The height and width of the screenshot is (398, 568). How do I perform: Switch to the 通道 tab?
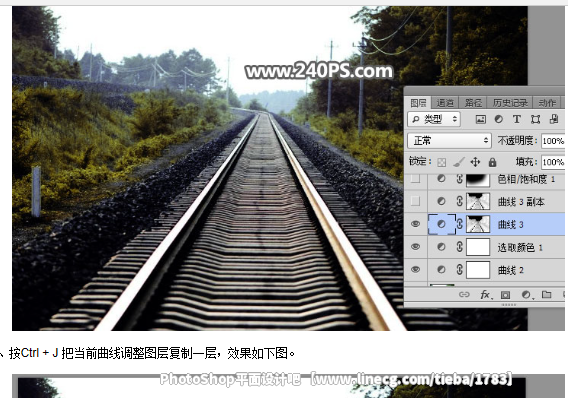pos(444,103)
